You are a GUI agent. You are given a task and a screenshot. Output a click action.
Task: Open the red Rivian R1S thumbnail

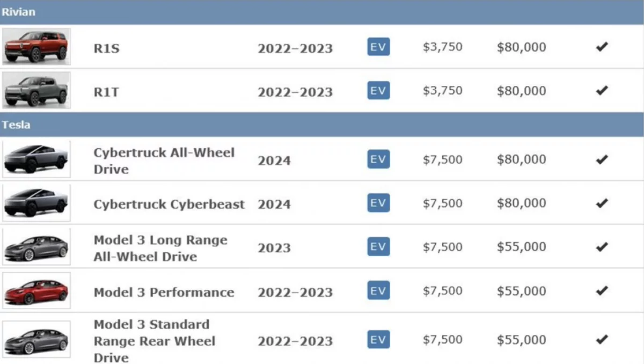point(36,47)
